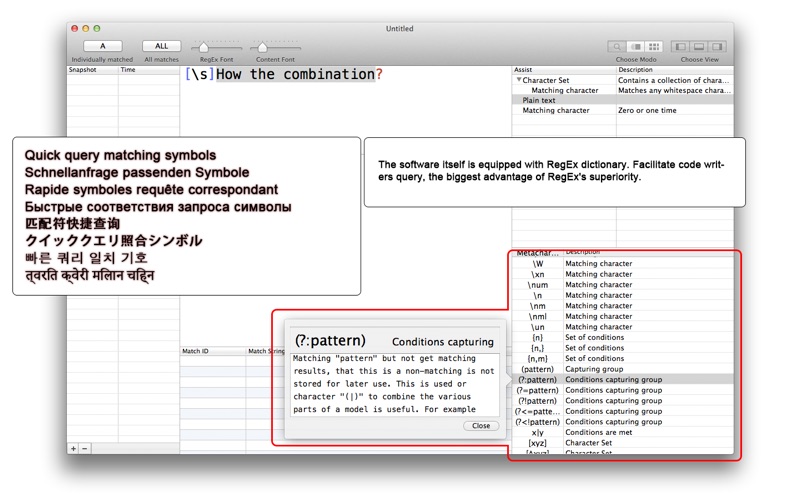Select the [xyz] Character Set row

tap(622, 443)
